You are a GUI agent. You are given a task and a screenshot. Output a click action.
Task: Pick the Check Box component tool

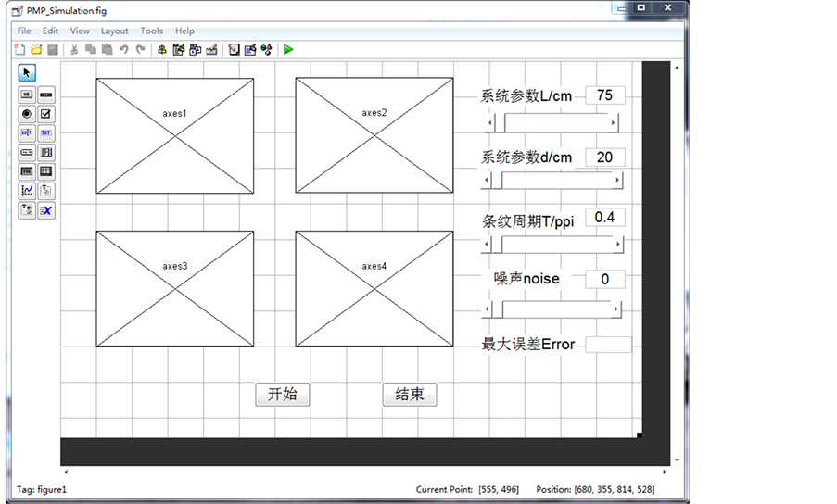pyautogui.click(x=46, y=114)
